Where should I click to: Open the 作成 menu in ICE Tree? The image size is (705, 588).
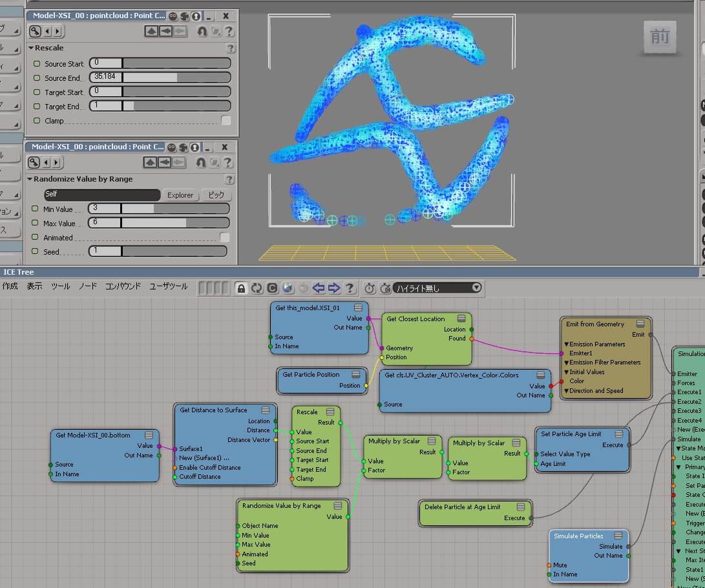coord(10,286)
